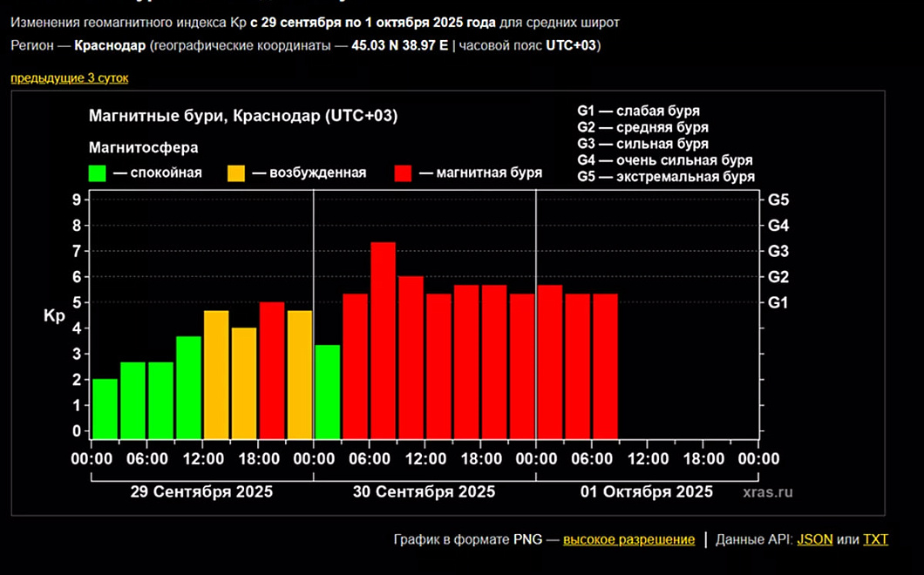Image resolution: width=924 pixels, height=575 pixels.
Task: Select the only green bar on 30 September
Action: [x=327, y=392]
